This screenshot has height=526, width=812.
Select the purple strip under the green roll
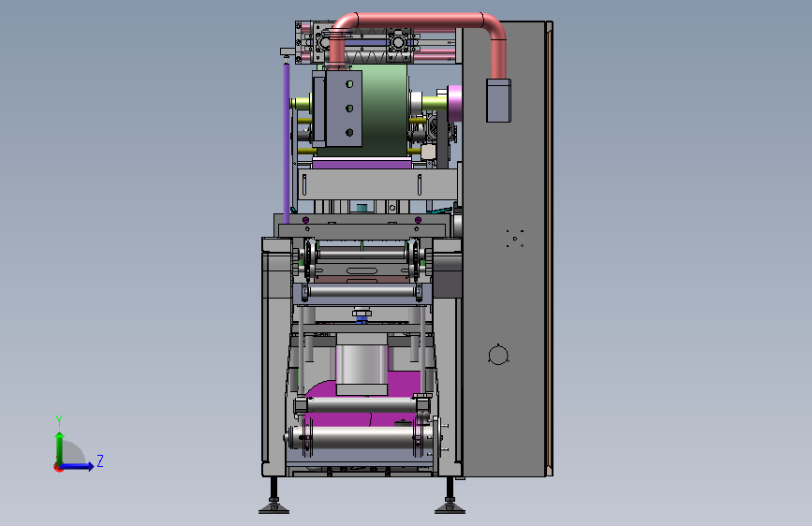click(362, 164)
